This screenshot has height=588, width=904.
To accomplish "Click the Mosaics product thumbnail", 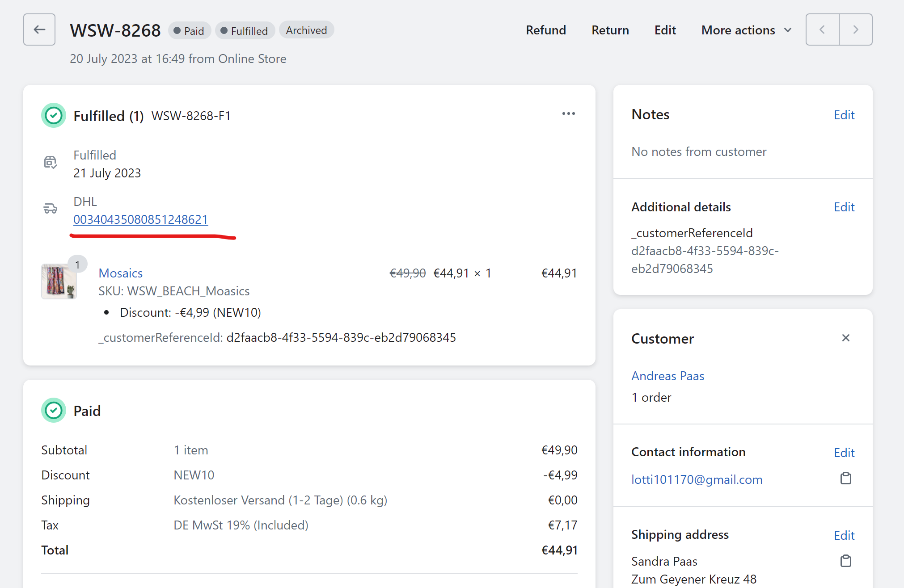I will [59, 281].
